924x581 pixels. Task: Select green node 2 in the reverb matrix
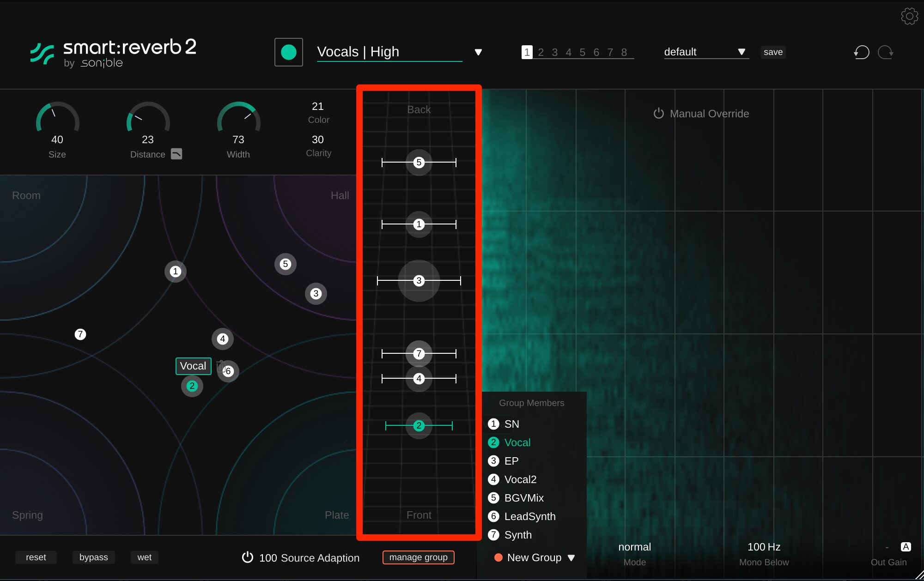click(192, 386)
